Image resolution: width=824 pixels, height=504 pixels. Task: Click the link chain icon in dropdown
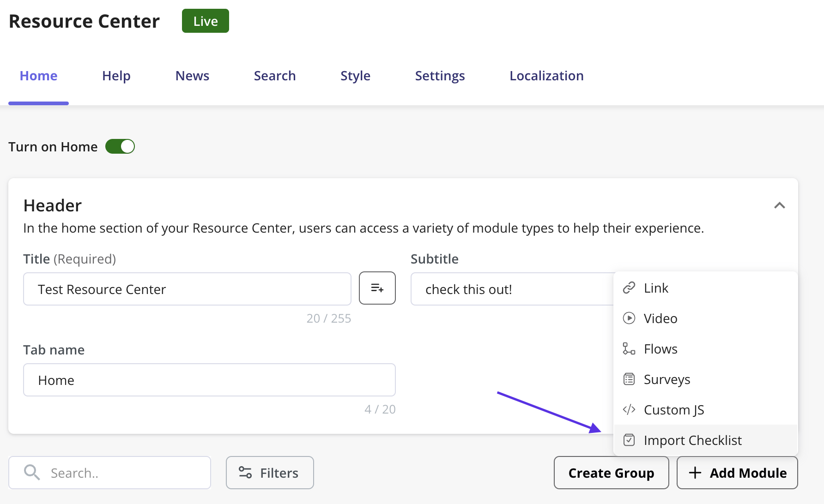pos(629,288)
